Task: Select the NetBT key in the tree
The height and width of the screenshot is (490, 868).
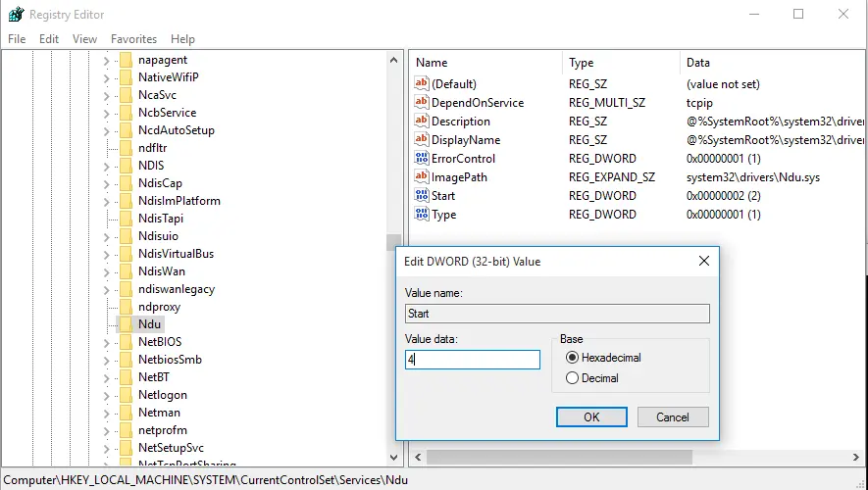Action: click(154, 377)
